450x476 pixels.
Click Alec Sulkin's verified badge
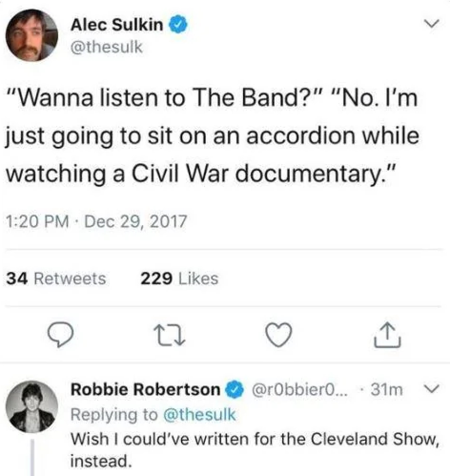point(180,25)
